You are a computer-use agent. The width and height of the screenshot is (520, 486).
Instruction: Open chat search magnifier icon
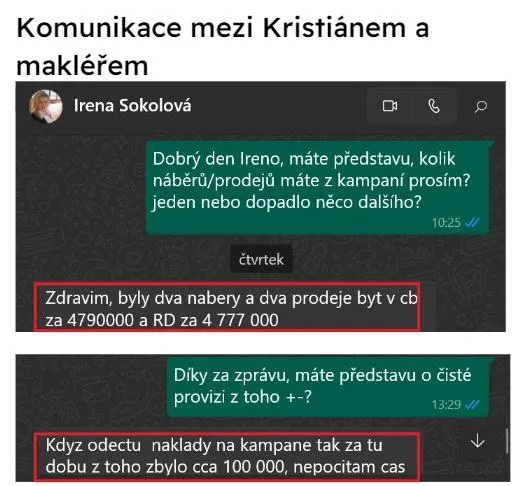(x=481, y=106)
